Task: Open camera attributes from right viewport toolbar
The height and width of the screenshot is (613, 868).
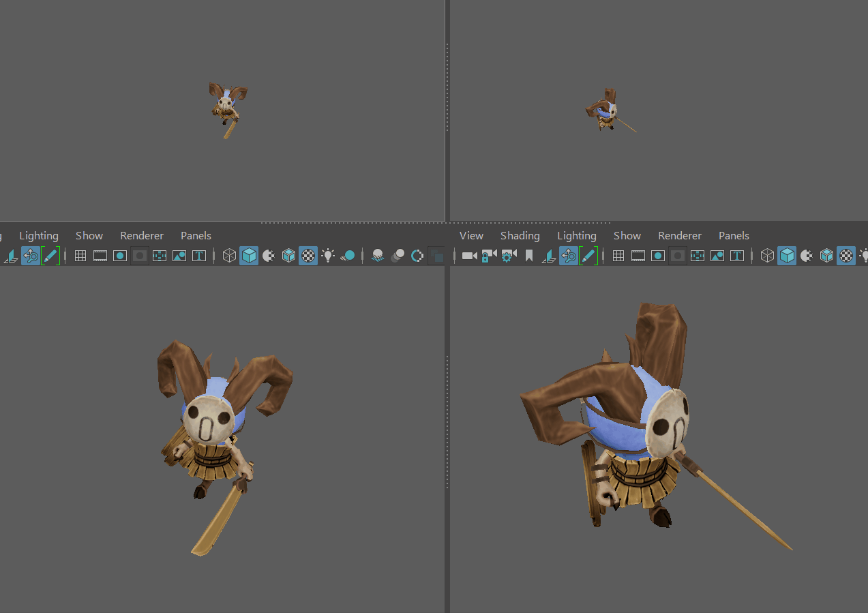Action: click(x=509, y=256)
